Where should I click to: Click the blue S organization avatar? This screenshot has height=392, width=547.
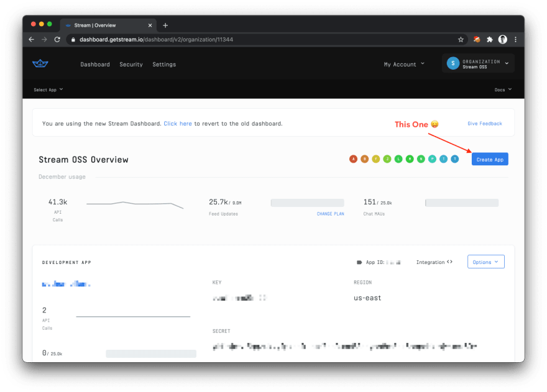click(x=453, y=63)
